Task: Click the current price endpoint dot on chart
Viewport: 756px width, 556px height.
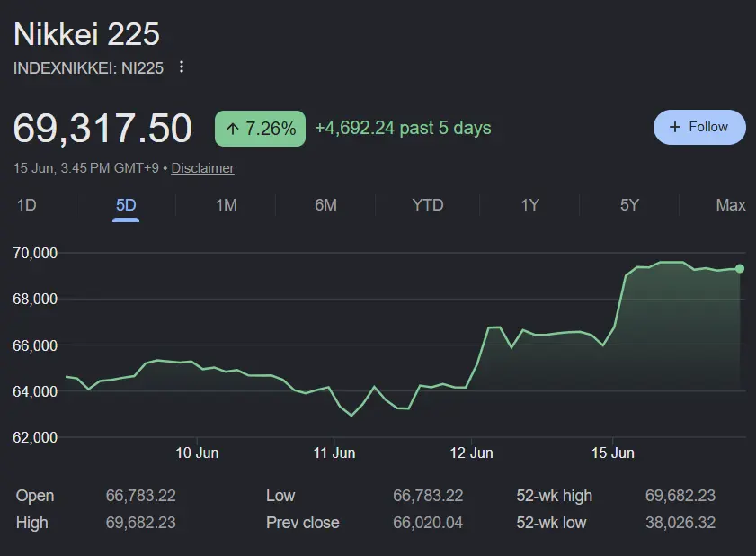Action: [x=740, y=268]
